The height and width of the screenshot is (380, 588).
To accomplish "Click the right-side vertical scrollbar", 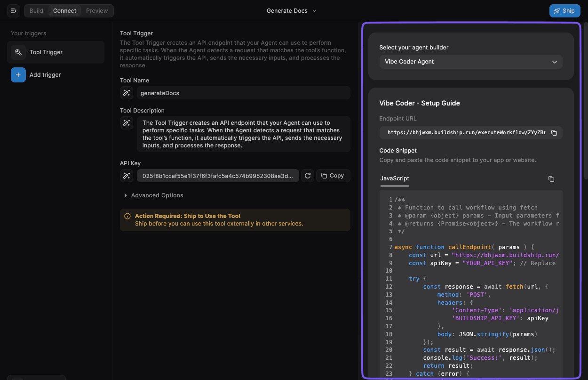I will (x=586, y=101).
